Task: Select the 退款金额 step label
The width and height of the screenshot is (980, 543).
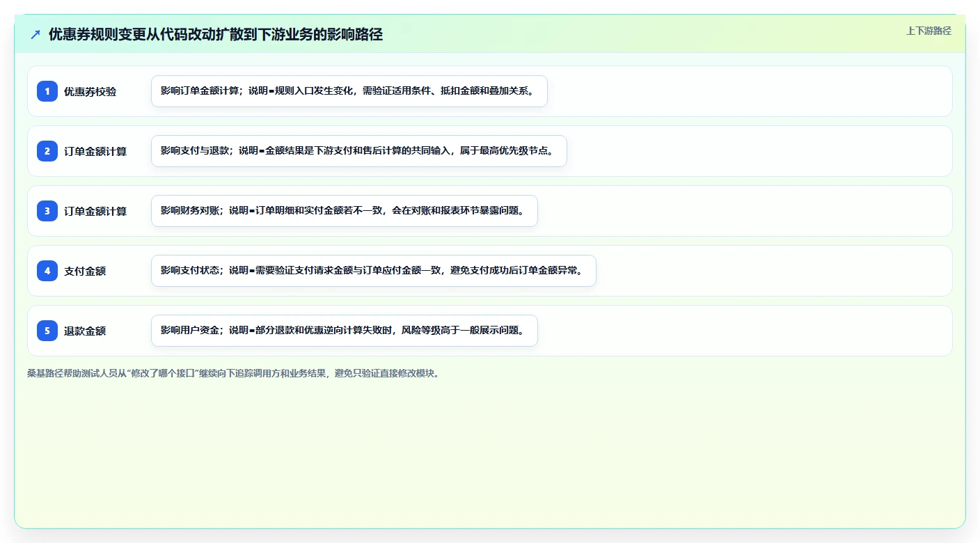Action: 85,331
